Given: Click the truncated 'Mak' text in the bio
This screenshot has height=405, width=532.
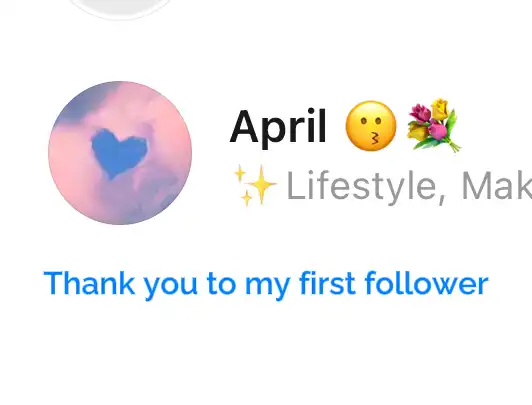Looking at the screenshot, I should coord(496,186).
